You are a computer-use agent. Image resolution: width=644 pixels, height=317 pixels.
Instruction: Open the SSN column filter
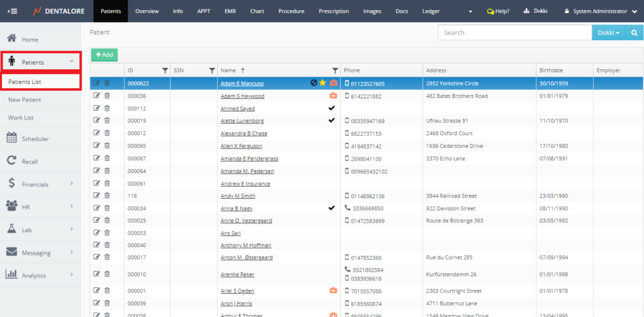212,70
